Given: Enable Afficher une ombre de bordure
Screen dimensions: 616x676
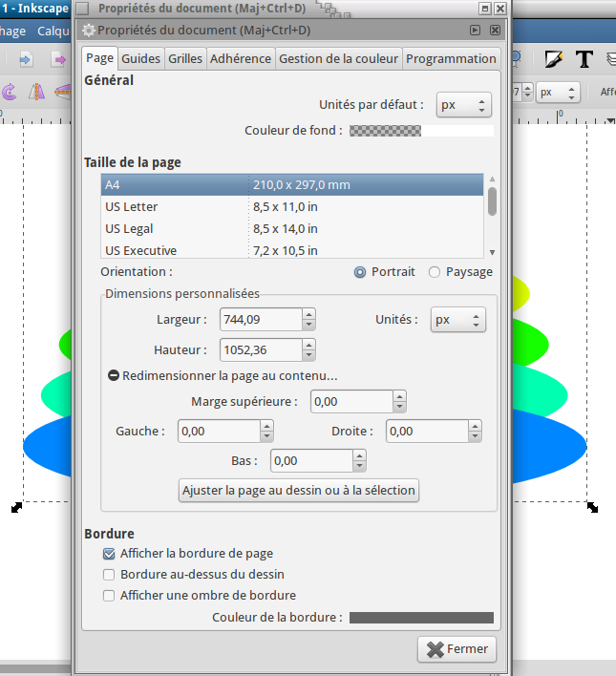Looking at the screenshot, I should (109, 596).
